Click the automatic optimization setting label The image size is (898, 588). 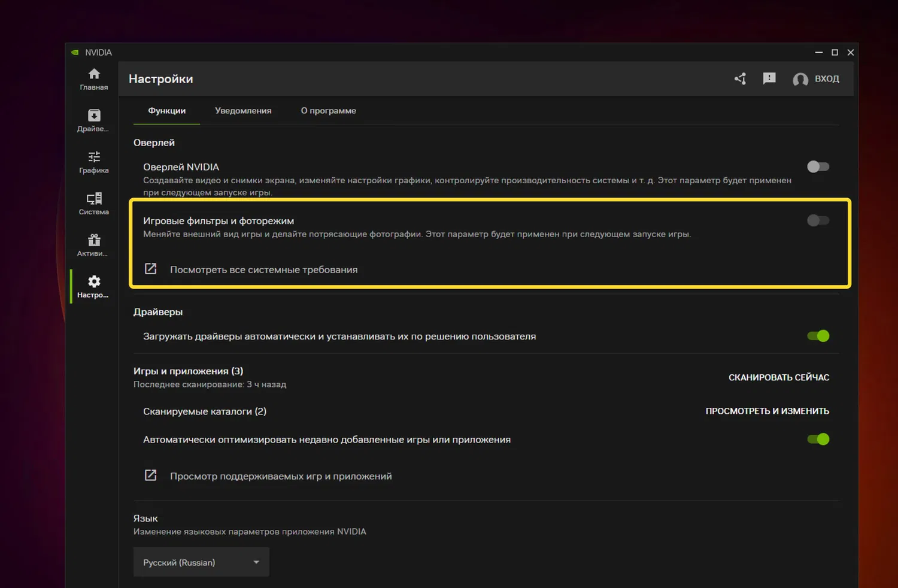tap(327, 440)
